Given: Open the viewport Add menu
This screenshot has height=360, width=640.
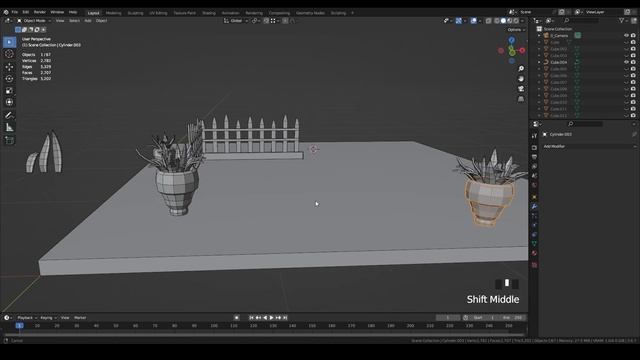Looking at the screenshot, I should pyautogui.click(x=88, y=20).
